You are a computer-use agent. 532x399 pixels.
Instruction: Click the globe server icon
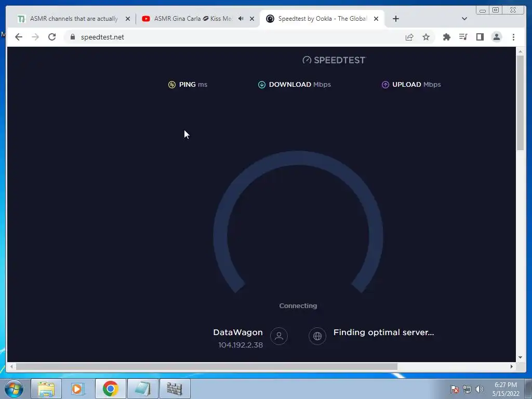(317, 336)
